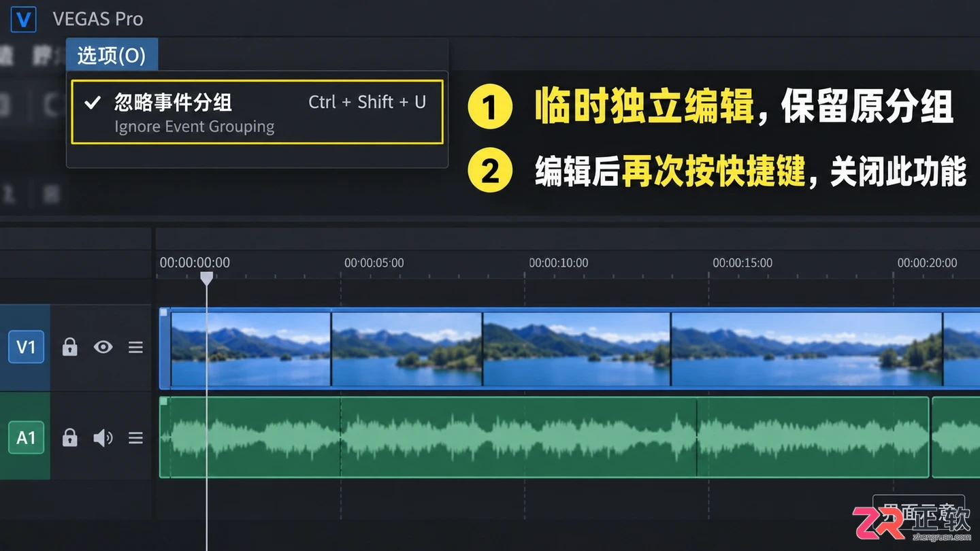Open the V1 track hamburger menu
This screenshot has height=551, width=980.
(x=136, y=347)
